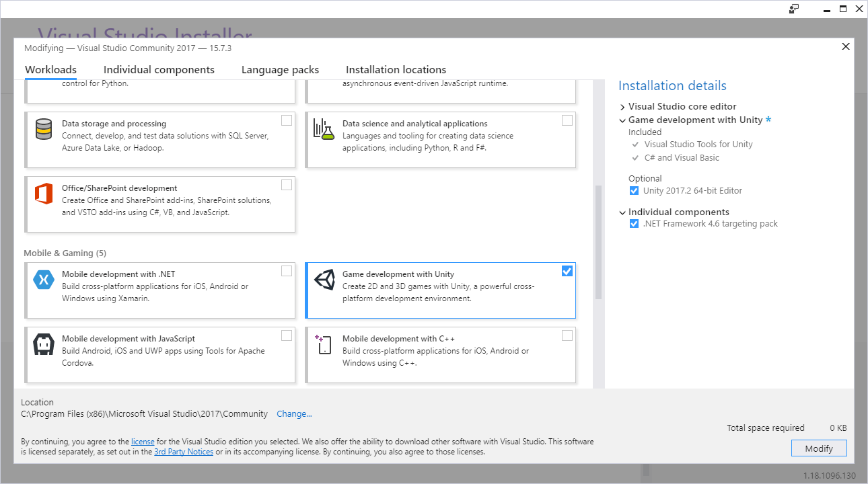The height and width of the screenshot is (484, 868).
Task: Click the Mobile development with C++ icon
Action: (x=324, y=345)
